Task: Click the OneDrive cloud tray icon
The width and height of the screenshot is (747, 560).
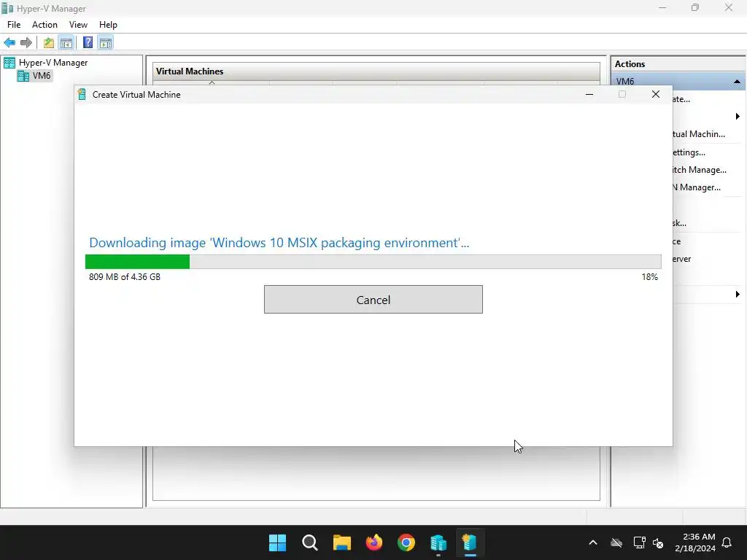Action: point(616,542)
